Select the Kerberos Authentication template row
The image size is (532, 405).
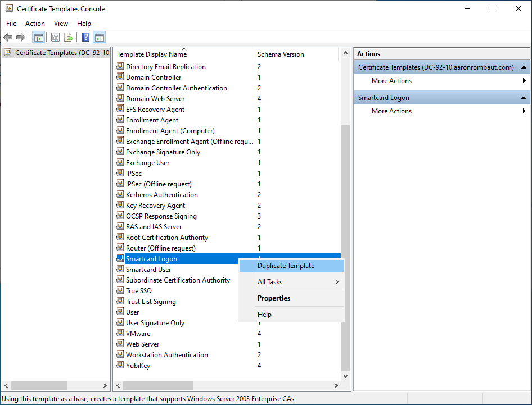(x=161, y=195)
